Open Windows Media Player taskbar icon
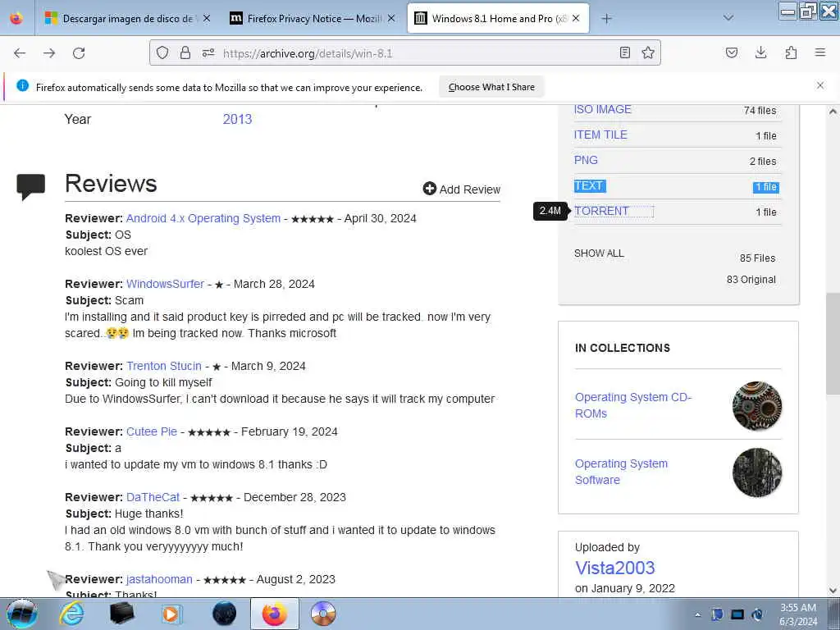 click(x=171, y=614)
